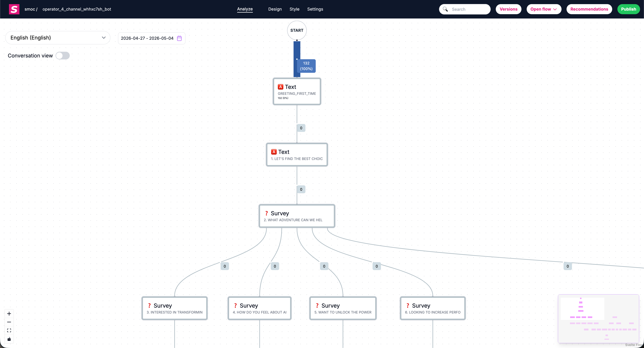Click the search magnifier icon

445,9
